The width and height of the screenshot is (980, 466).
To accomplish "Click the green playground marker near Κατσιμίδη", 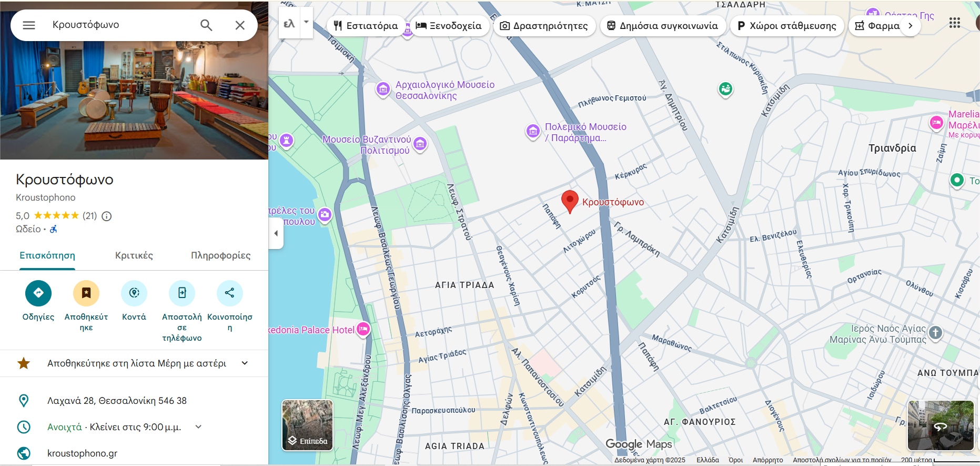I will 726,89.
